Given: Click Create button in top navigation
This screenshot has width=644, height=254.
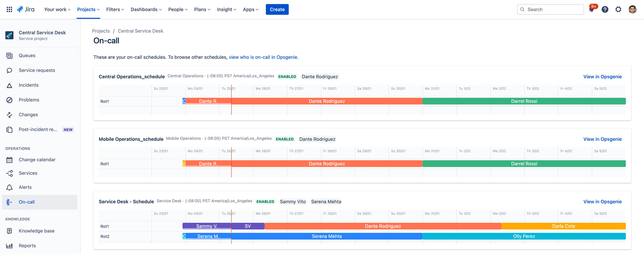Looking at the screenshot, I should coord(277,9).
